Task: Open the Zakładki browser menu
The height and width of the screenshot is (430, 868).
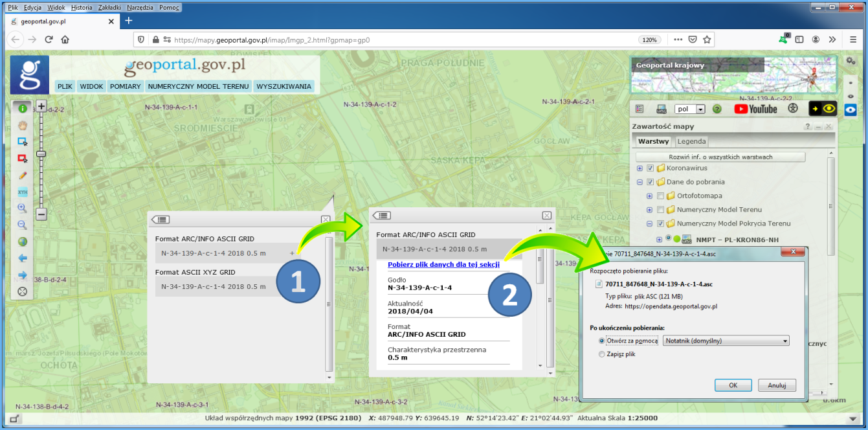Action: (x=109, y=8)
